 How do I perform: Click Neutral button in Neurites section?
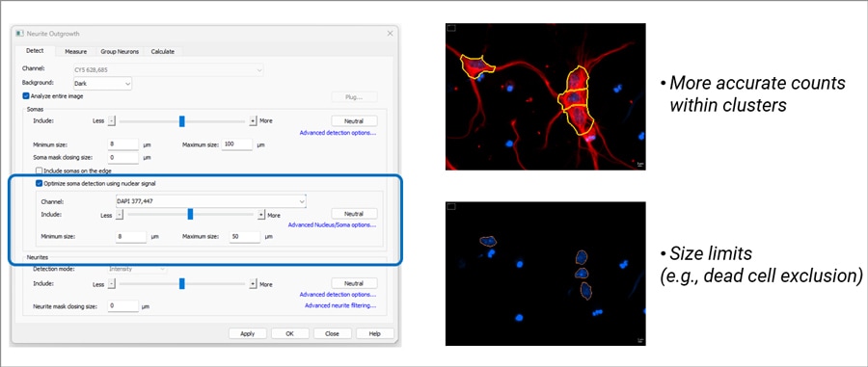pyautogui.click(x=354, y=283)
